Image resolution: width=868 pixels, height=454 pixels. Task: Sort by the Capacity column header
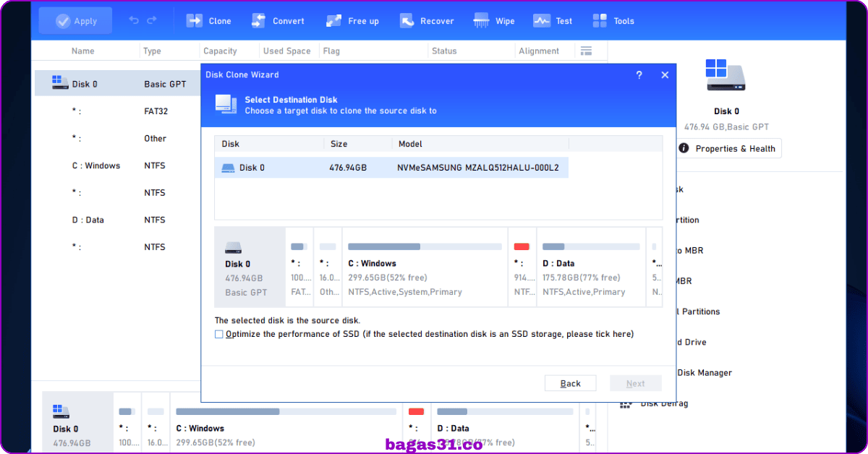[221, 51]
